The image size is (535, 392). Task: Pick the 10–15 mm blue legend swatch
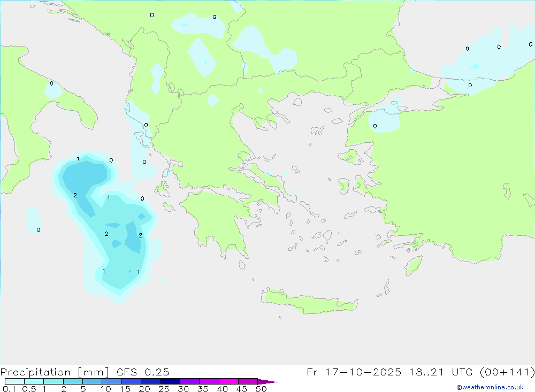pyautogui.click(x=112, y=381)
